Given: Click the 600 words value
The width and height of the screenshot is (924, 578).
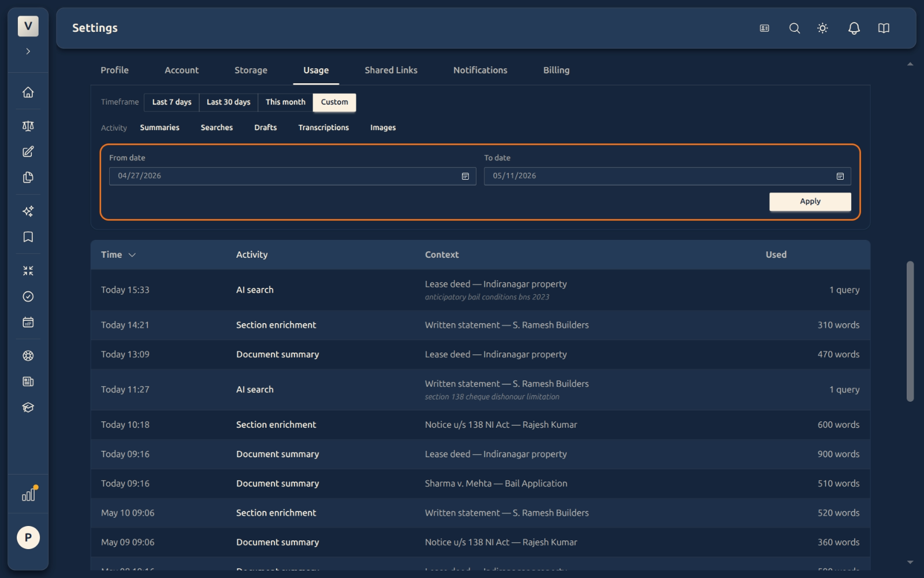Looking at the screenshot, I should 839,425.
